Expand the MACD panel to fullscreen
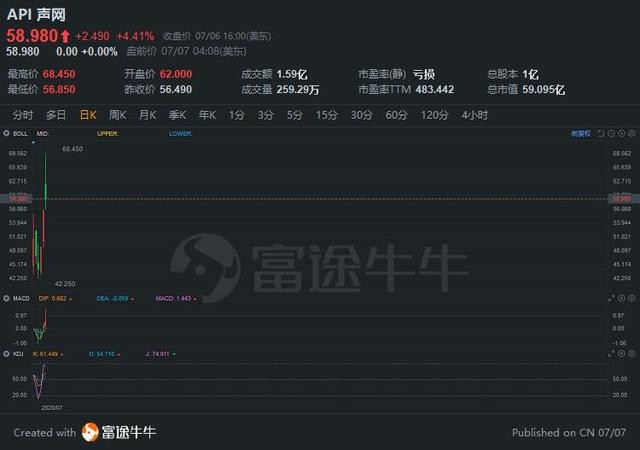 click(611, 299)
